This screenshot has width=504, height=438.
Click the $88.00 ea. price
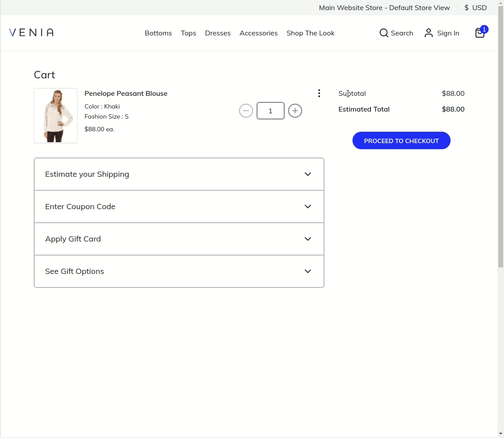tap(99, 129)
